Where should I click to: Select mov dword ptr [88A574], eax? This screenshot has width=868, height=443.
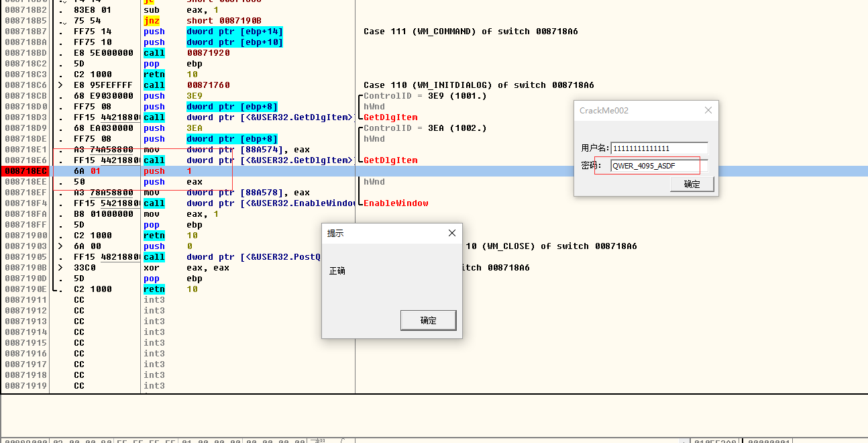click(227, 150)
